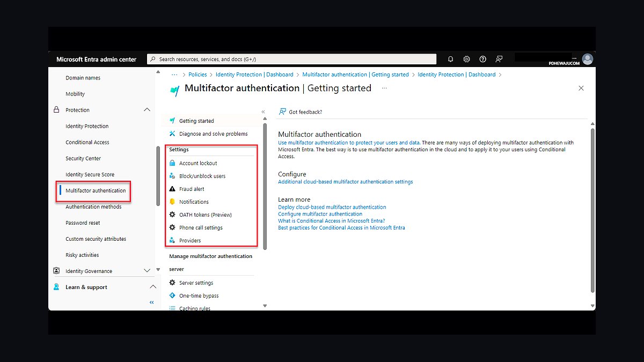Collapse the Protection section chevron
Viewport: 644px width, 362px height.
[147, 110]
